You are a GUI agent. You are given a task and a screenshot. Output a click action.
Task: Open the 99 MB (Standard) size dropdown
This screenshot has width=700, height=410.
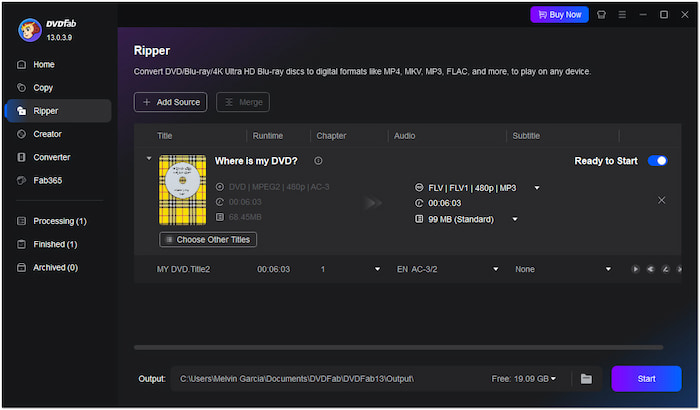click(x=516, y=219)
